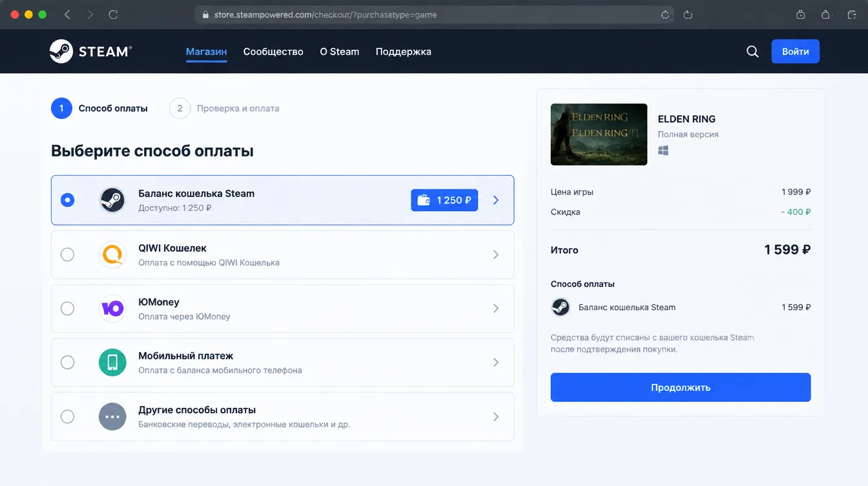Click the step 1 circle in the progress bar
Viewport: 868px width, 486px height.
[x=61, y=109]
